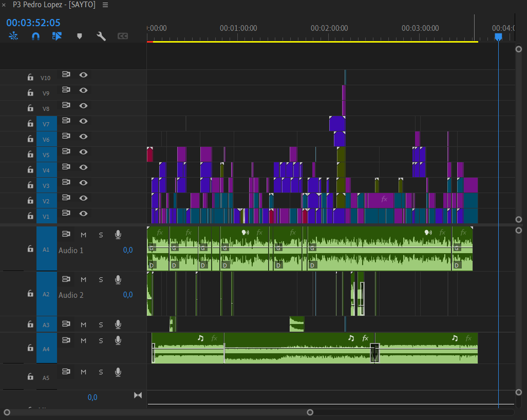This screenshot has height=420, width=527.
Task: Target the A3 track header
Action: tap(47, 324)
